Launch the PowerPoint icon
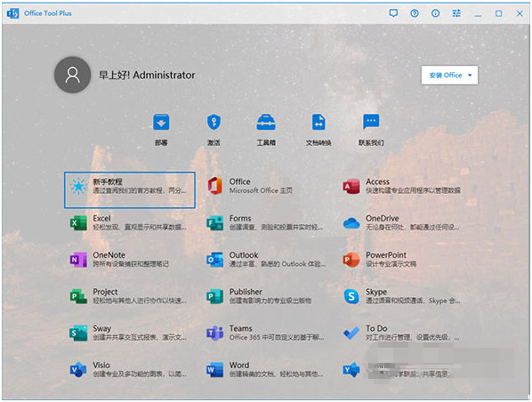This screenshot has width=532, height=402. click(351, 260)
